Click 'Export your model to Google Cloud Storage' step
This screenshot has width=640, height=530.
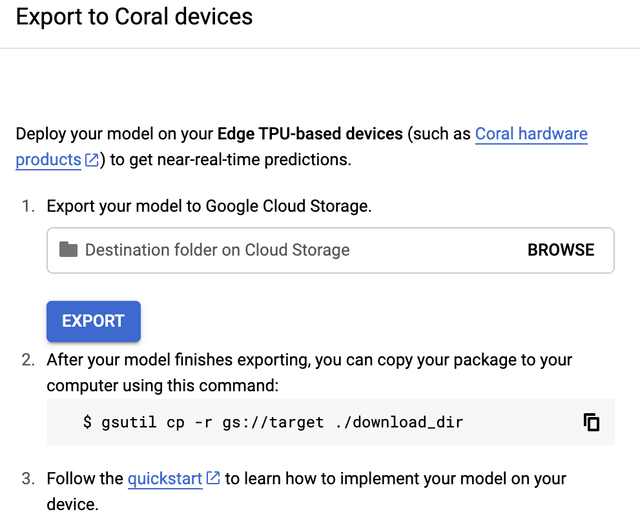pyautogui.click(x=208, y=207)
